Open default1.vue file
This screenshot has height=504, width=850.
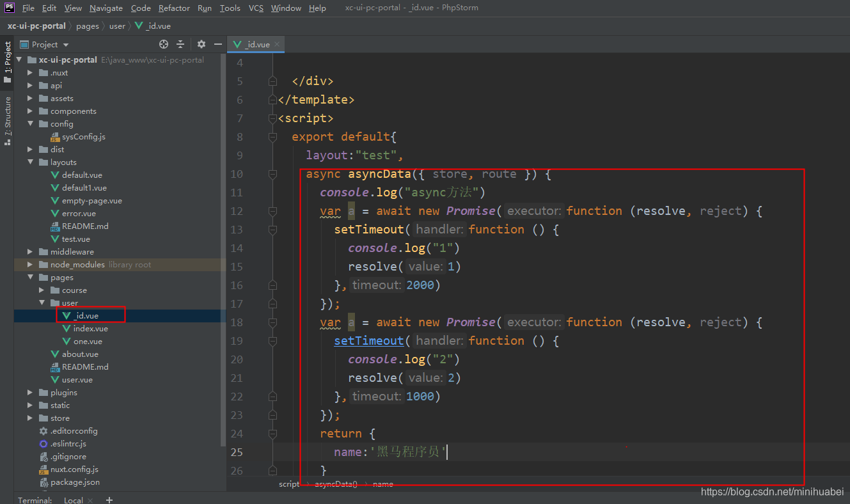point(84,187)
